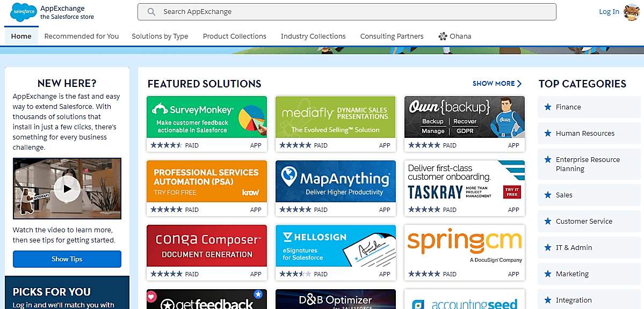Open the Finance category

(x=589, y=107)
